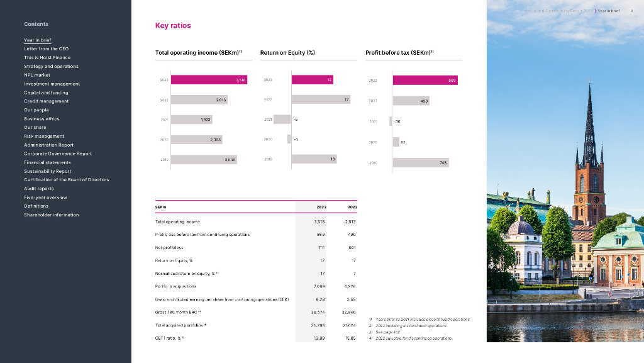Navigate to Credit management

[x=46, y=101]
